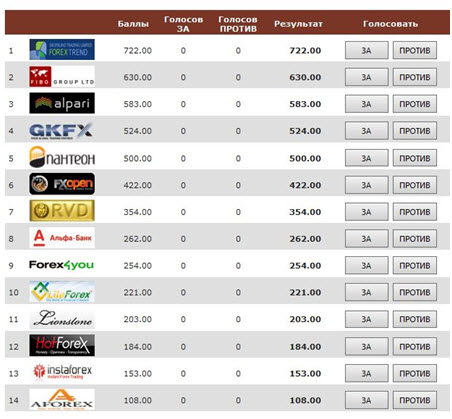Vote ПРОТИВ for Forex4you
The image size is (452, 419).
pyautogui.click(x=415, y=265)
